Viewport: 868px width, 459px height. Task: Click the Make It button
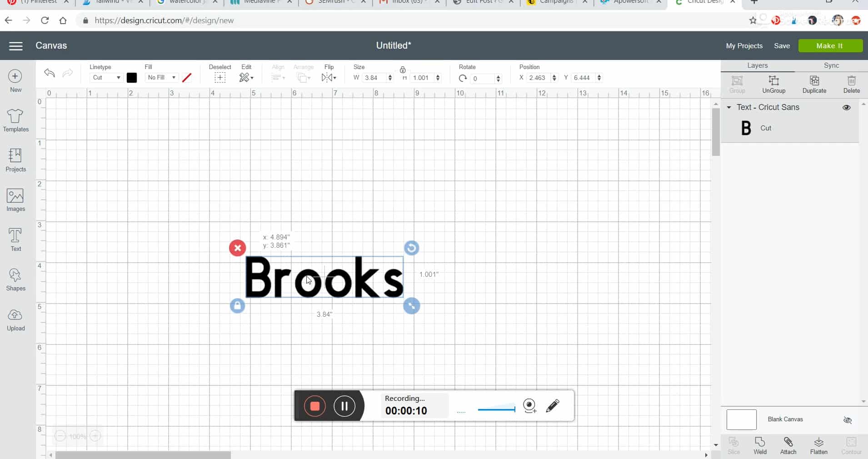(x=830, y=46)
